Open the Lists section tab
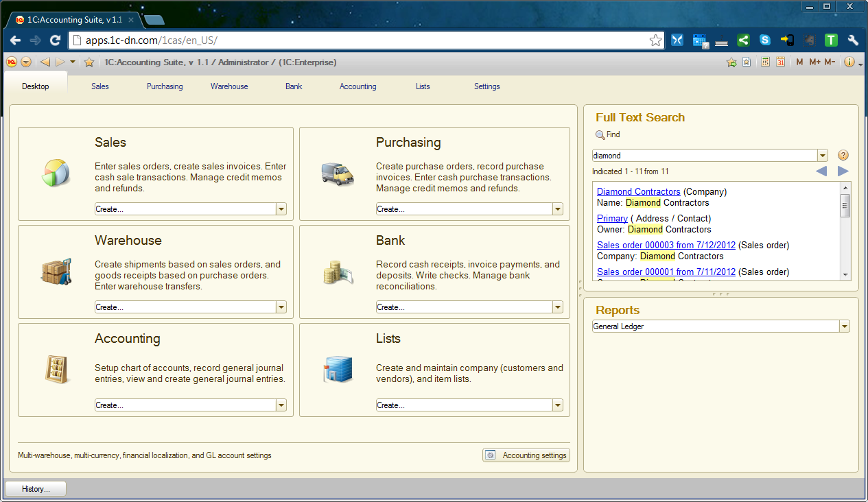Image resolution: width=868 pixels, height=502 pixels. pos(423,86)
